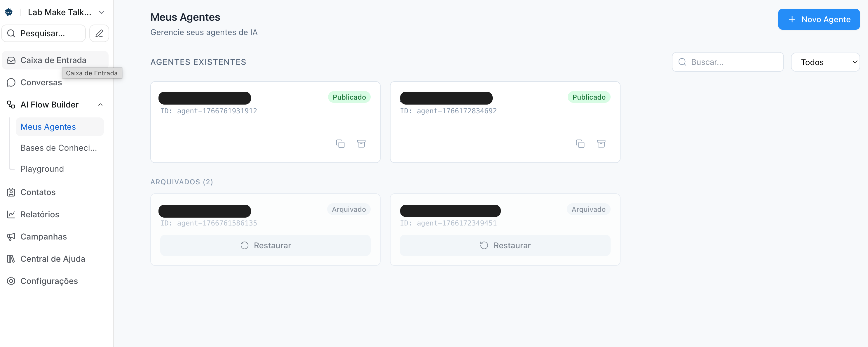
Task: Select the duplicate icon on agent-1766761931912 card
Action: pos(340,143)
